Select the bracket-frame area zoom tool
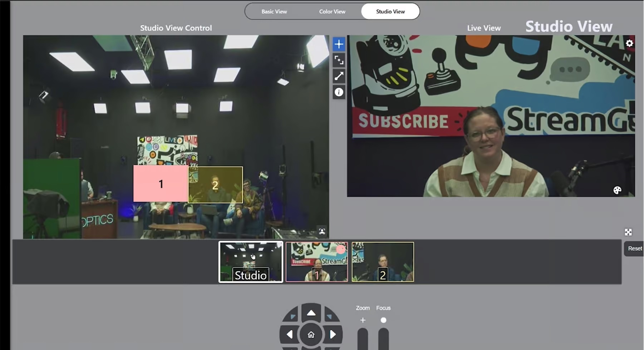 (339, 60)
